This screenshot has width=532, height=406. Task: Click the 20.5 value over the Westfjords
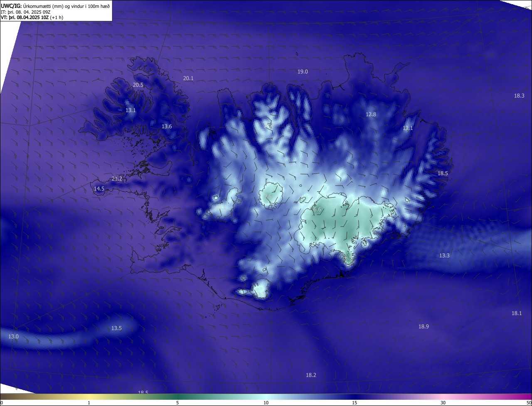138,85
